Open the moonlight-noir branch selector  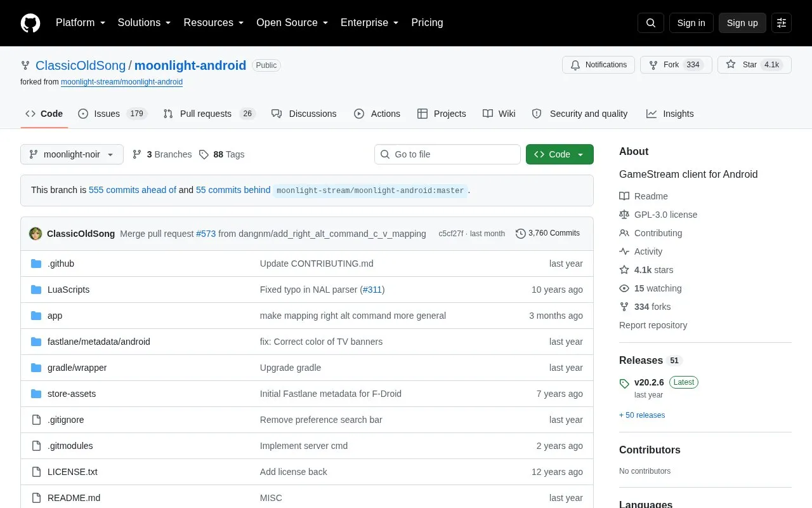click(72, 154)
